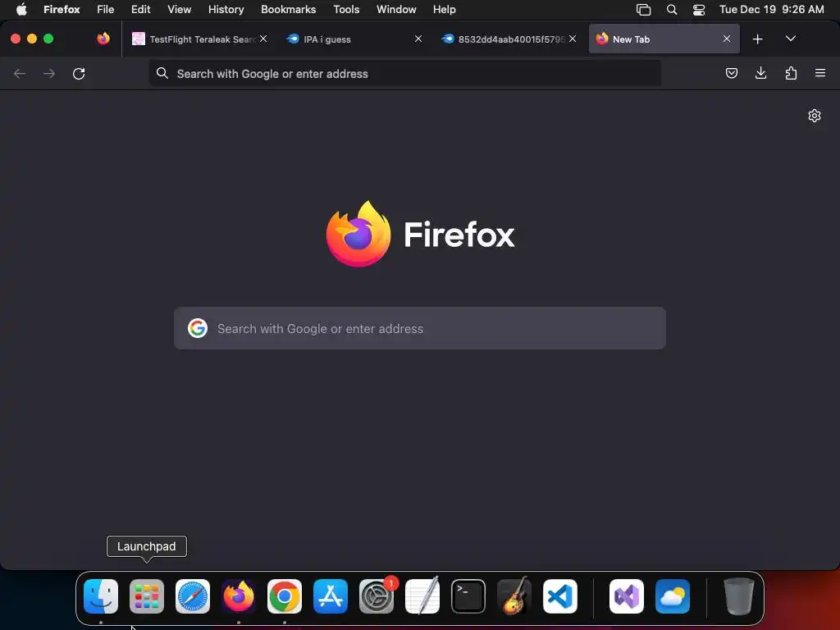Open the cloud weather app in Dock

point(673,596)
